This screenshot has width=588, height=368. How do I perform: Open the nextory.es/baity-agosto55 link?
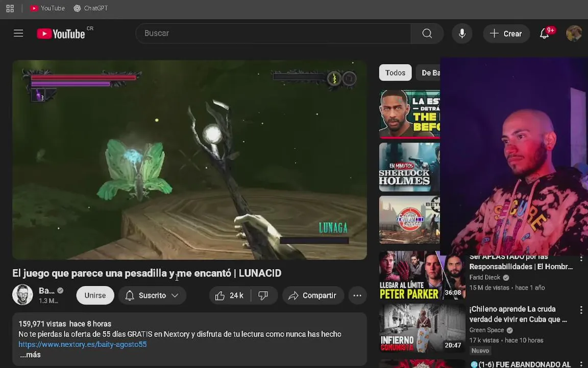(x=83, y=344)
